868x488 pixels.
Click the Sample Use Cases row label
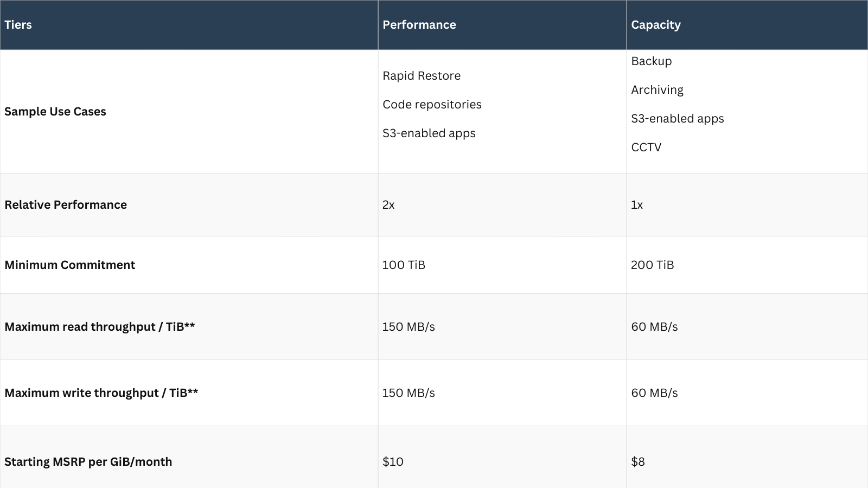point(55,112)
